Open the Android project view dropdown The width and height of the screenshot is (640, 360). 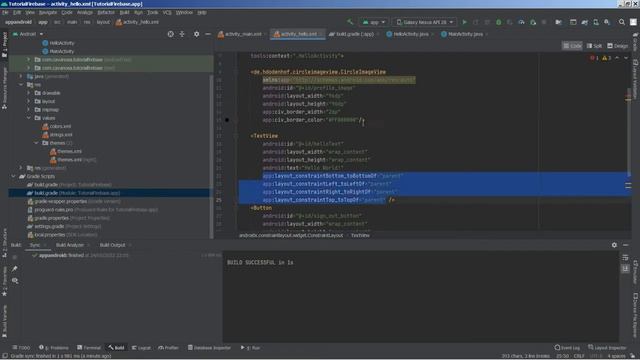pos(28,34)
